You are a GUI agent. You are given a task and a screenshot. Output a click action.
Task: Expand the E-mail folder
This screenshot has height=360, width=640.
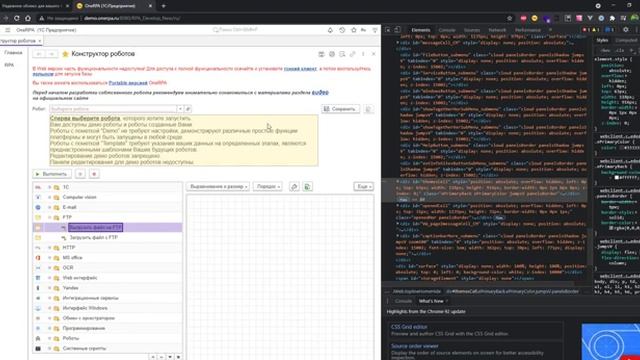click(50, 207)
